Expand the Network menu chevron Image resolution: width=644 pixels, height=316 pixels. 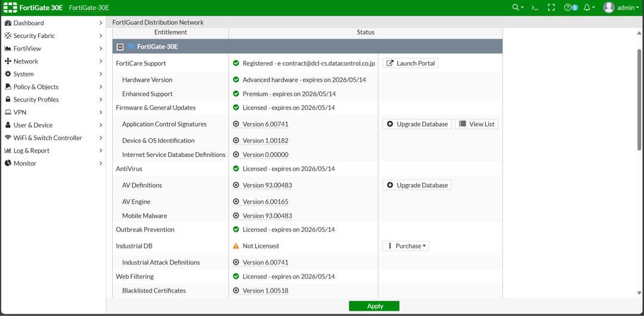click(x=101, y=61)
